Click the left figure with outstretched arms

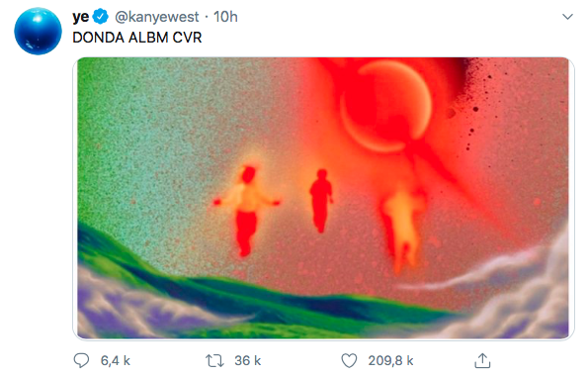point(247,211)
